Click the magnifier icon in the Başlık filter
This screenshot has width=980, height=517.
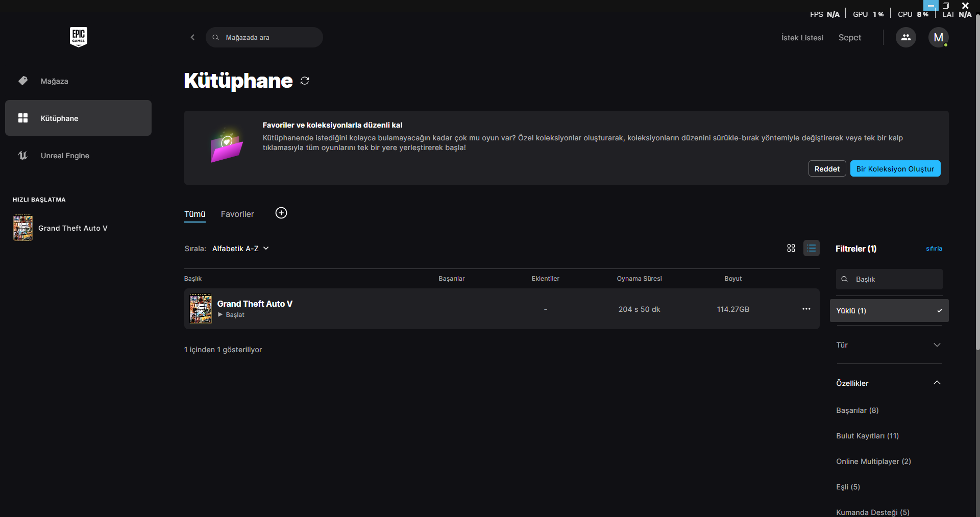click(845, 279)
